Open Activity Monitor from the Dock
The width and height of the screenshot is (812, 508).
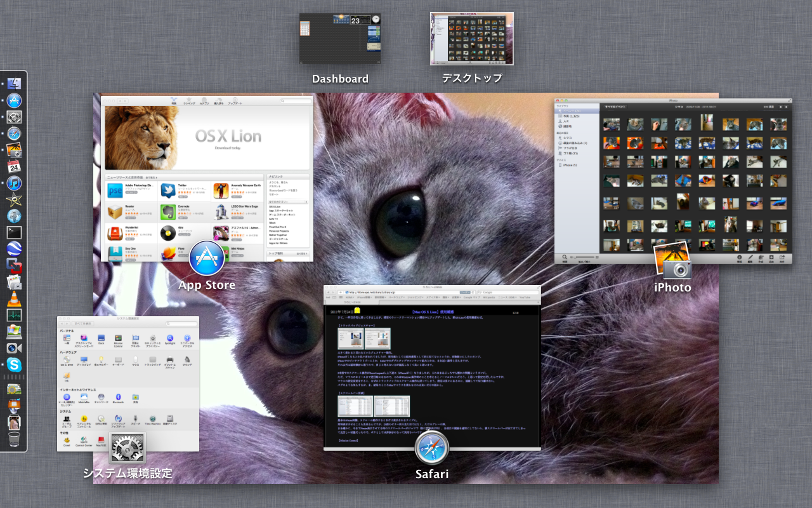[x=14, y=315]
